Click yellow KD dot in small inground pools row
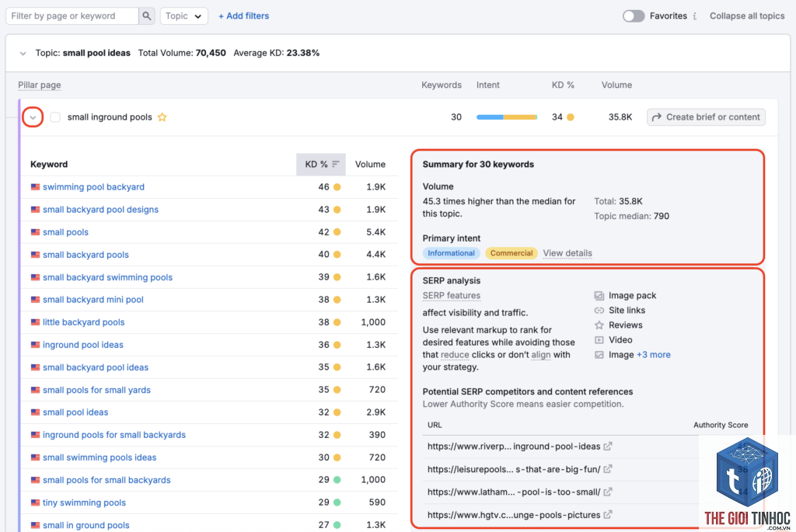The image size is (796, 532). pos(571,117)
